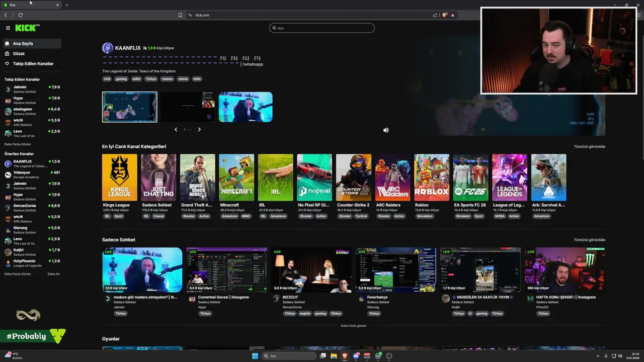Open Brave Shields icon in address bar

click(x=445, y=15)
